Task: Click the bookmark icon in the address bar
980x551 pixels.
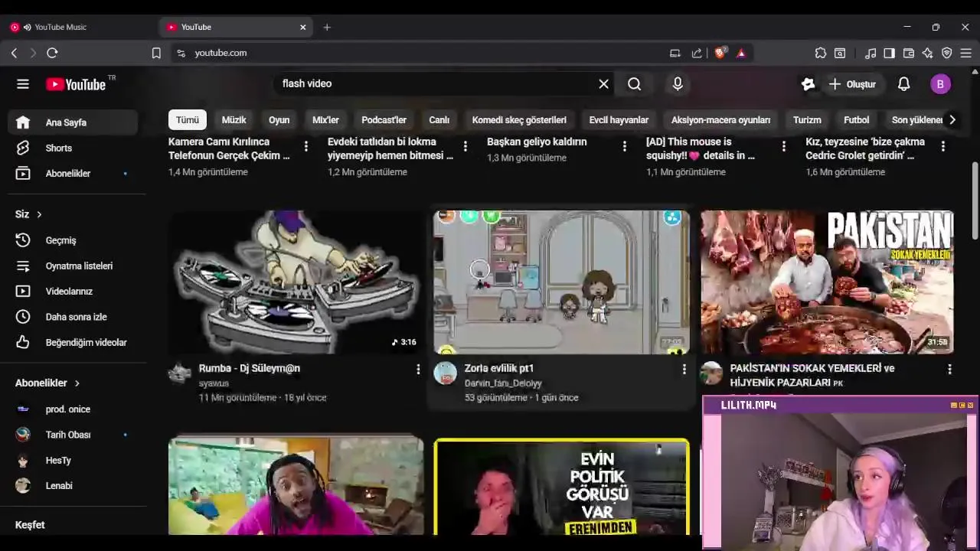Action: (x=156, y=53)
